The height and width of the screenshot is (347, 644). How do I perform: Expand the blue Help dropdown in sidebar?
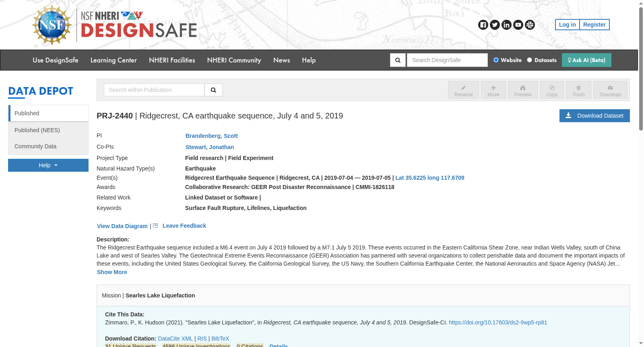[x=48, y=165]
